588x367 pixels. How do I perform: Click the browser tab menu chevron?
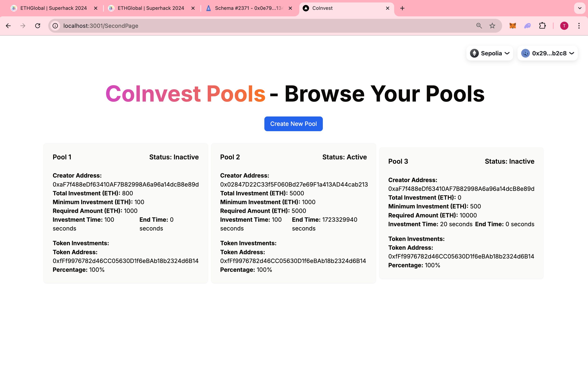coord(580,8)
